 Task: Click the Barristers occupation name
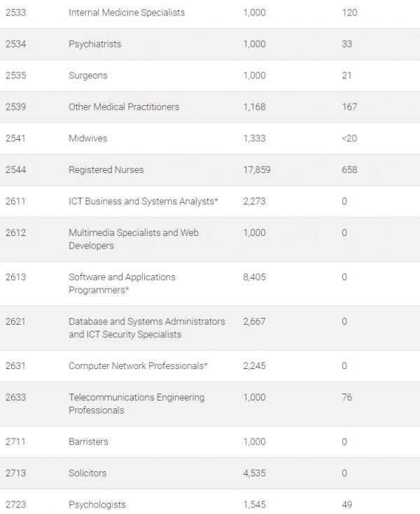tap(88, 442)
